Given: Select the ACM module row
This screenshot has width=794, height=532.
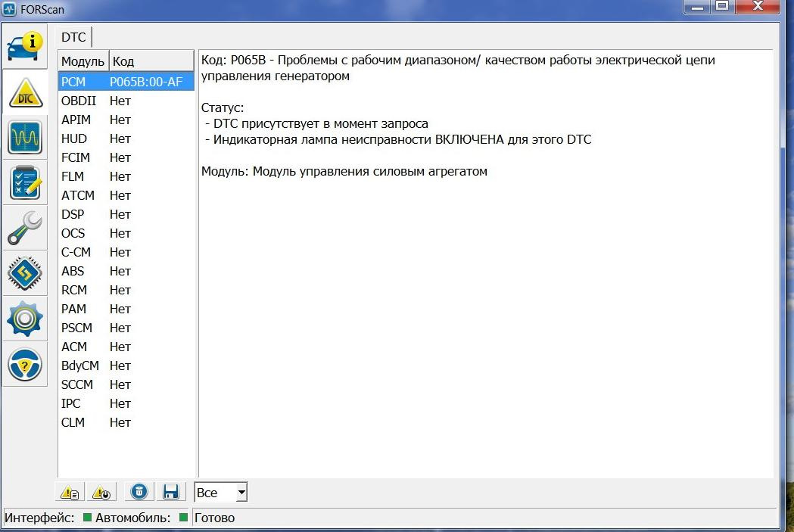Looking at the screenshot, I should coord(126,347).
